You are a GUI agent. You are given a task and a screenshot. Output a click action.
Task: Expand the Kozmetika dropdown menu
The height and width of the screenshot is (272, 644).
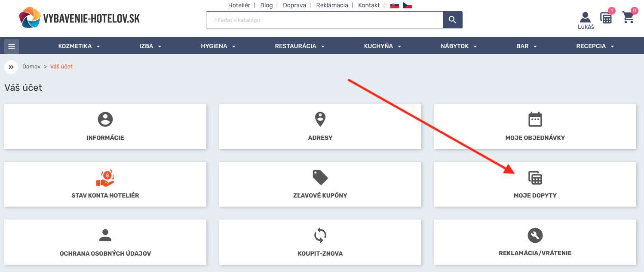(x=79, y=46)
